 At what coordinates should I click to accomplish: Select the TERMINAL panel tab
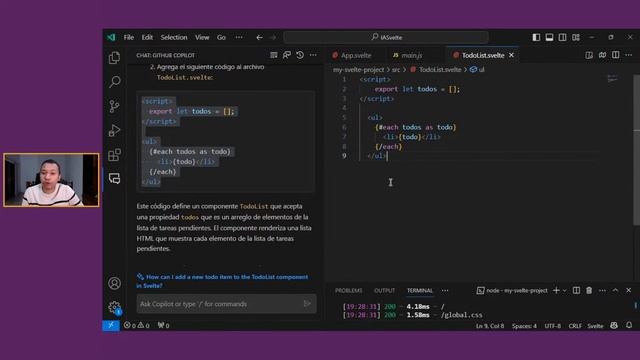click(420, 291)
